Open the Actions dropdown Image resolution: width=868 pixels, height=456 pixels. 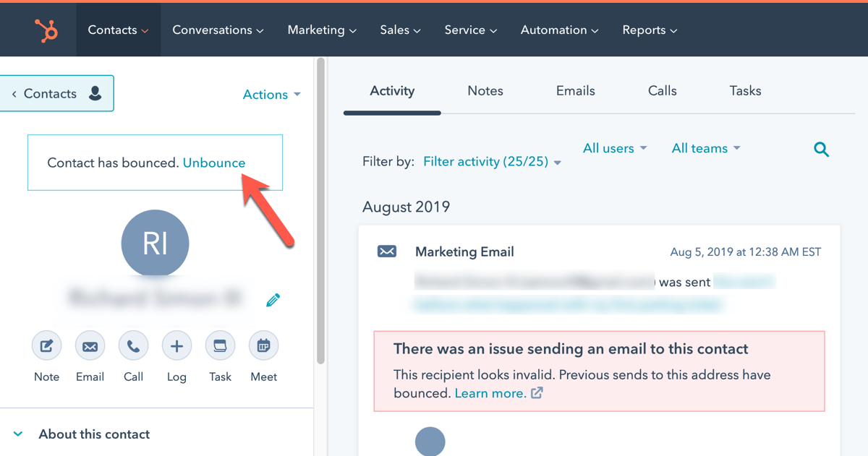[271, 94]
